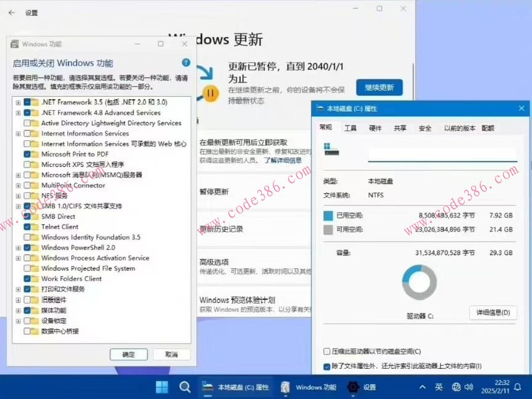The height and width of the screenshot is (399, 532).
Task: Open taskbar Search magnifier icon
Action: [185, 387]
